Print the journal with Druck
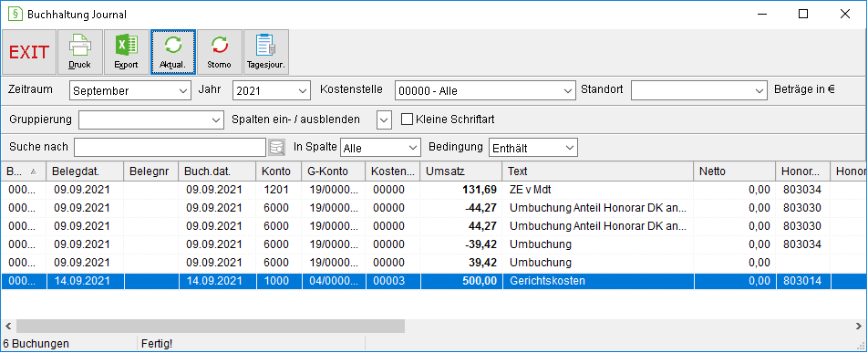 point(79,52)
